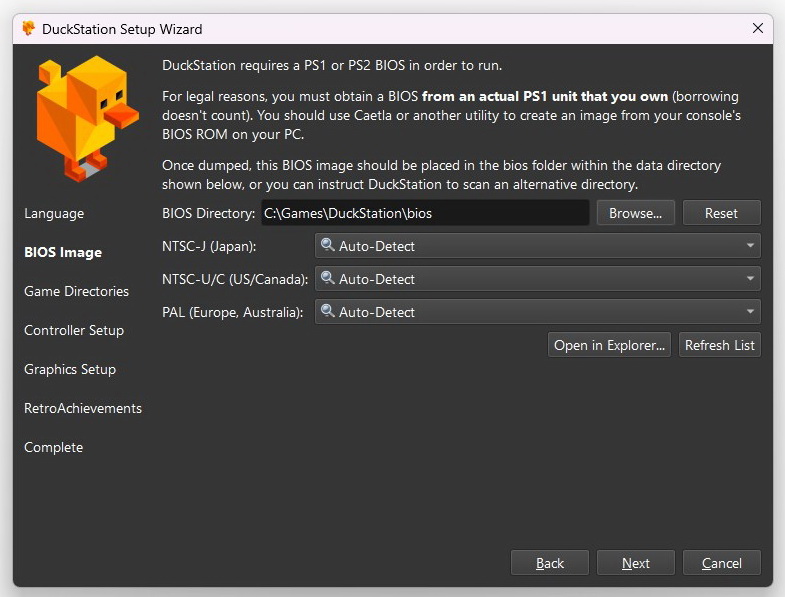Go Back to the previous wizard page
This screenshot has height=597, width=785.
click(x=550, y=563)
